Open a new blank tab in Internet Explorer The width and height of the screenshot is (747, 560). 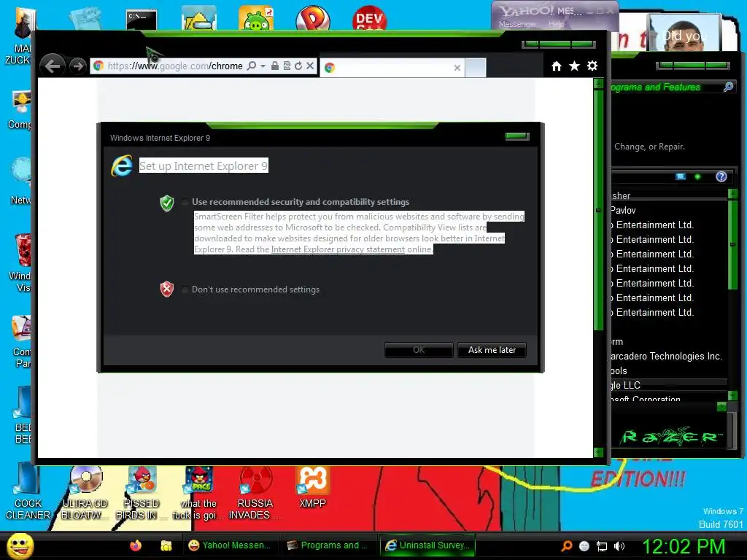[x=476, y=68]
